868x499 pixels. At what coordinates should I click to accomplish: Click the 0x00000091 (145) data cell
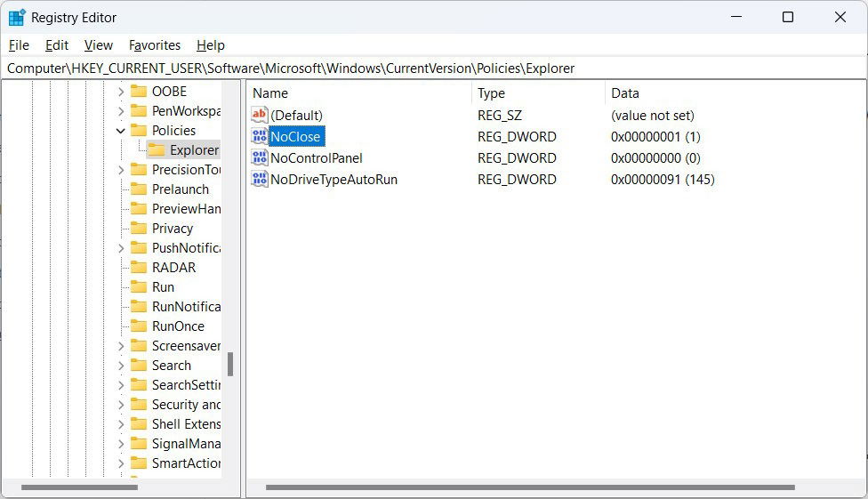(663, 180)
